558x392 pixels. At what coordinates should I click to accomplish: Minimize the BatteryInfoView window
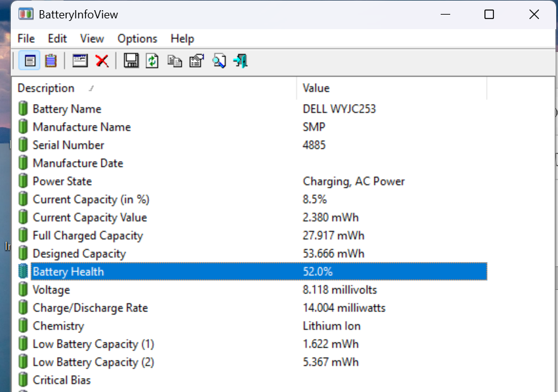(446, 15)
